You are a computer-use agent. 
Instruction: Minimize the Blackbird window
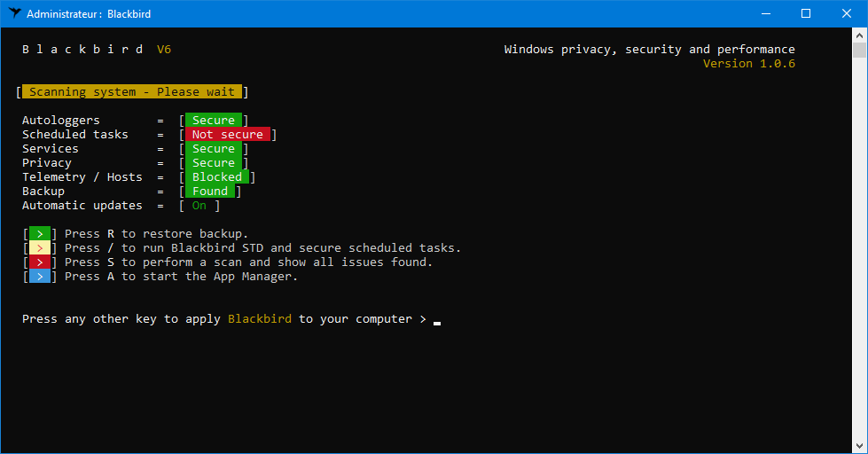(766, 14)
